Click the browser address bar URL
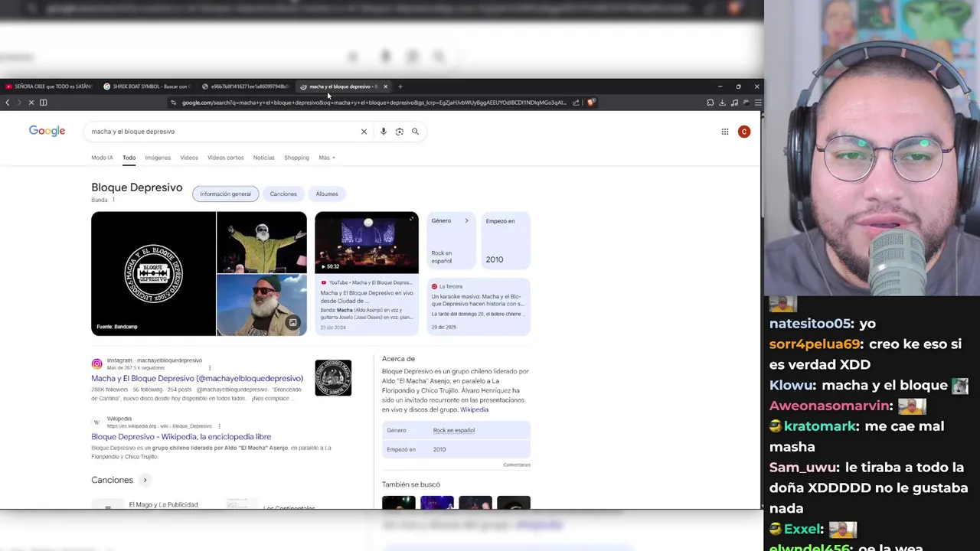The image size is (980, 551). pos(374,103)
